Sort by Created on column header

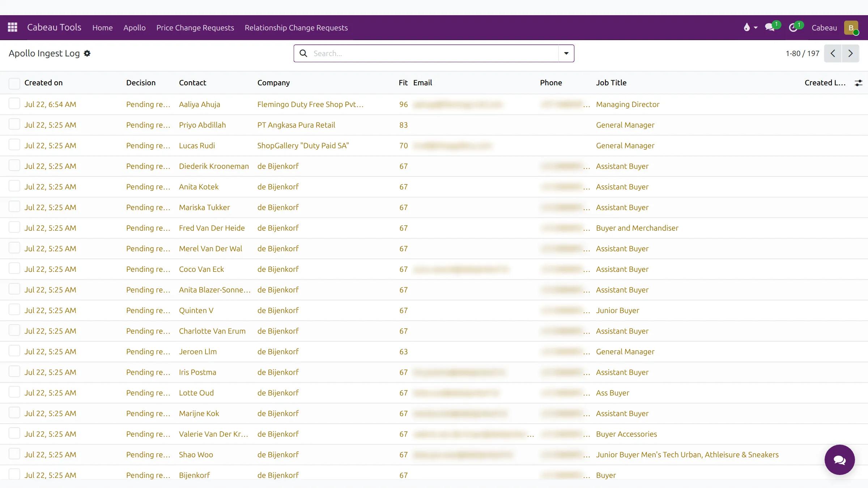coord(43,83)
